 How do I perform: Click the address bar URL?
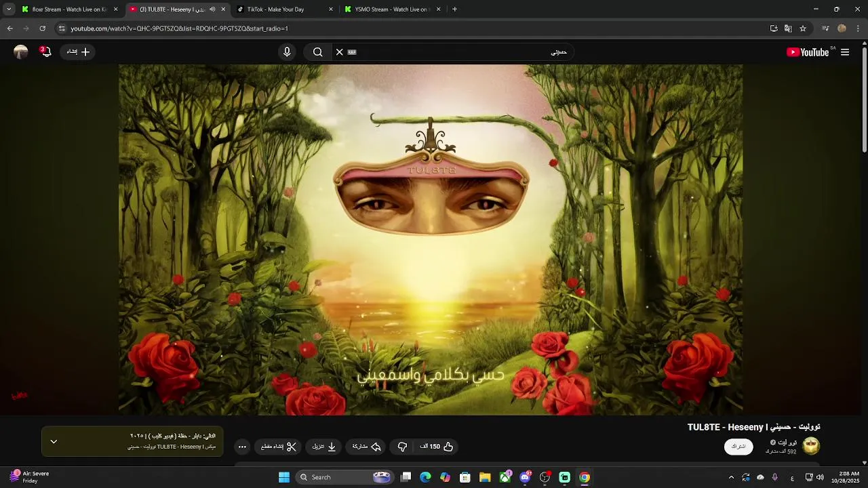180,28
